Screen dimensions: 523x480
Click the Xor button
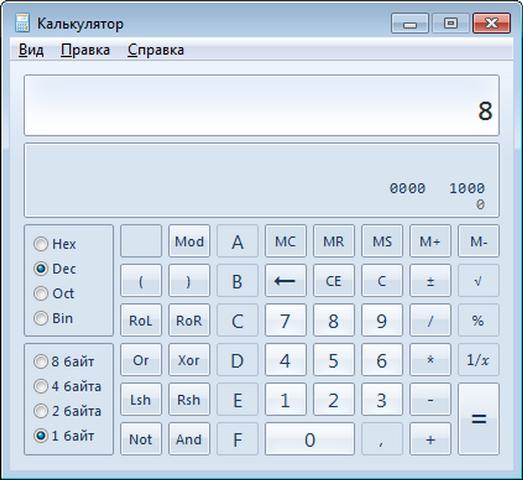[x=189, y=360]
